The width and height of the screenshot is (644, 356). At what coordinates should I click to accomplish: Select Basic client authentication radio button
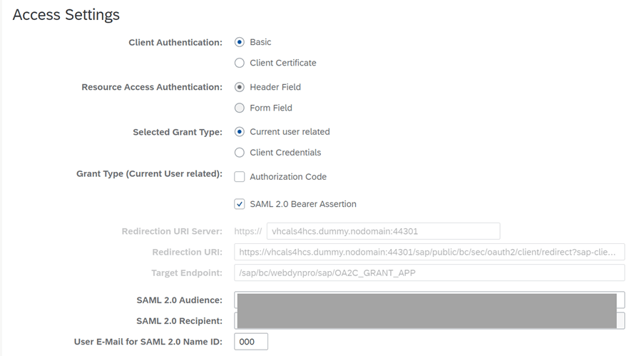[x=240, y=42]
